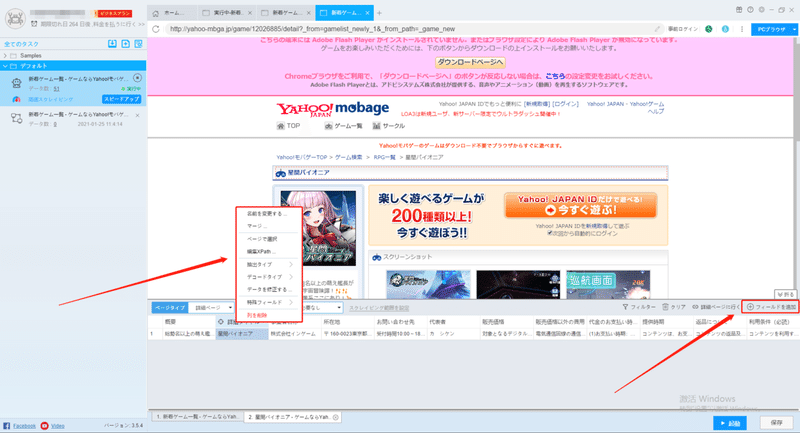This screenshot has width=800, height=433.
Task: Switch to the ホーム tab
Action: click(172, 13)
